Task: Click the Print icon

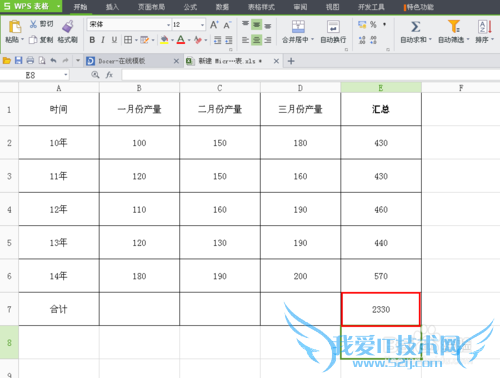Action: click(30, 61)
